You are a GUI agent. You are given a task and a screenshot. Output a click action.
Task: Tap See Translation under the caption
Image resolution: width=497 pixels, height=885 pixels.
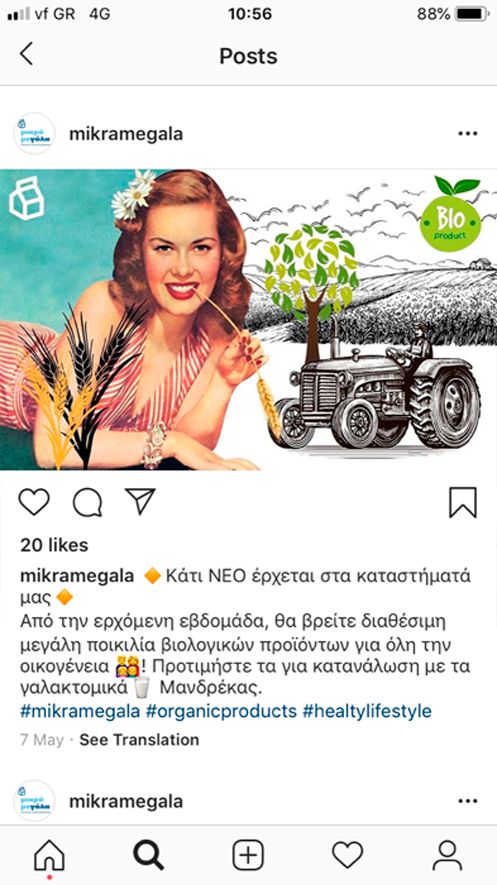pos(139,740)
